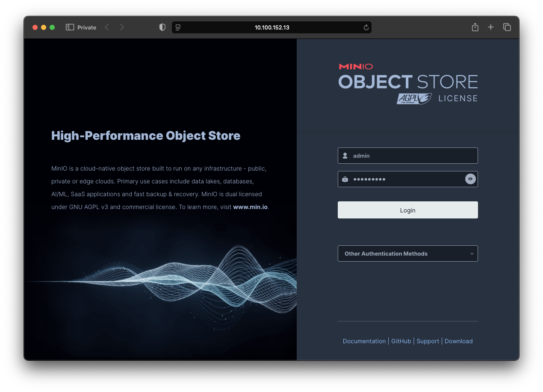
Task: Click the AGPL v3 license badge
Action: click(x=414, y=98)
